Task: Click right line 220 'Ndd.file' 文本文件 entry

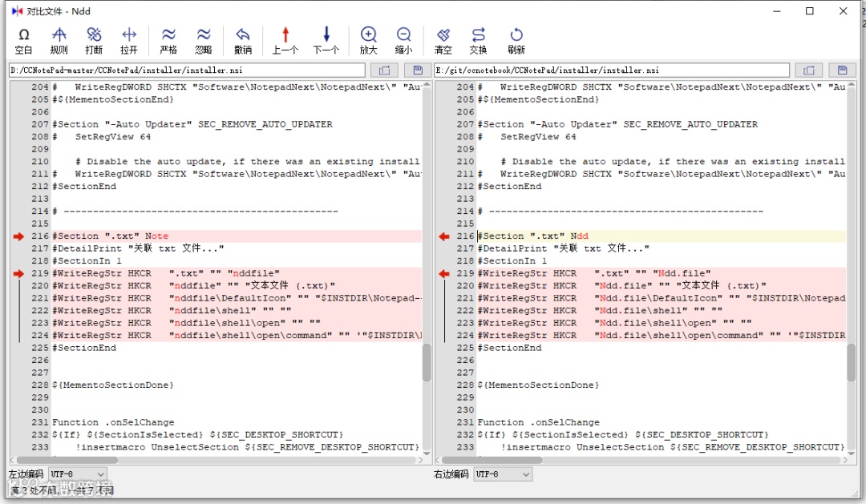Action: (622, 286)
